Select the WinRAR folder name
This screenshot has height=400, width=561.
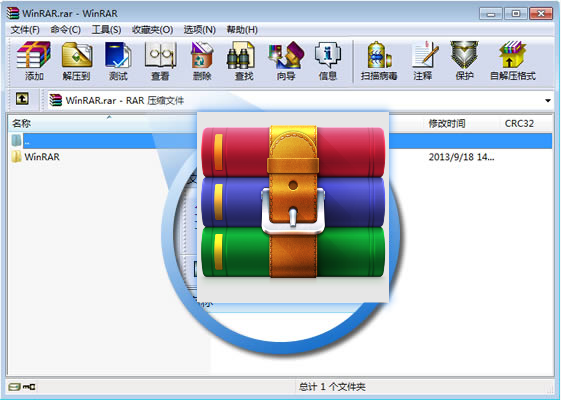(x=42, y=157)
